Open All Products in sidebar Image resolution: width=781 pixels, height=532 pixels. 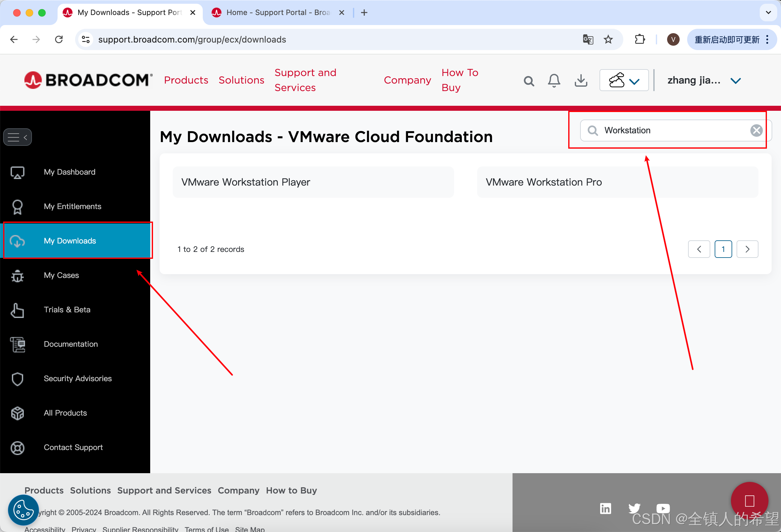[65, 413]
